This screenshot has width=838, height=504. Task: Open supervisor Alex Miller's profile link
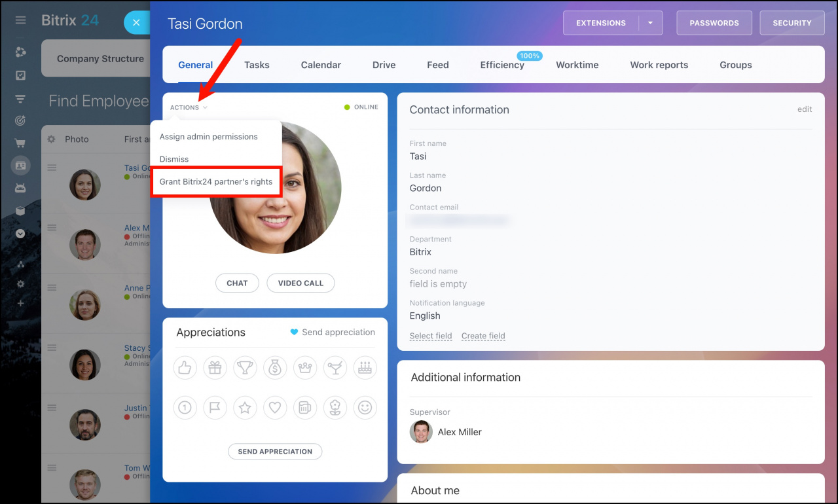460,432
